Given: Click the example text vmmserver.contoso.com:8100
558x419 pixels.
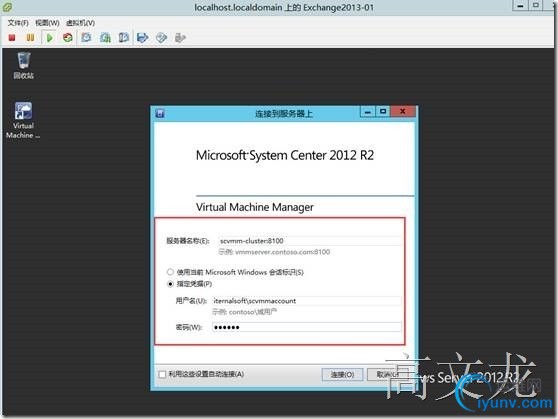Looking at the screenshot, I should pos(283,252).
